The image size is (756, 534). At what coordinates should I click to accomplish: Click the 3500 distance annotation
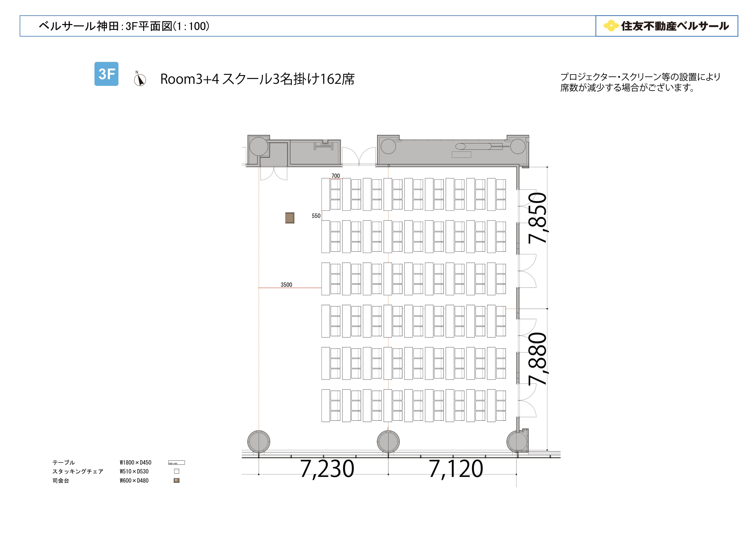(x=286, y=285)
